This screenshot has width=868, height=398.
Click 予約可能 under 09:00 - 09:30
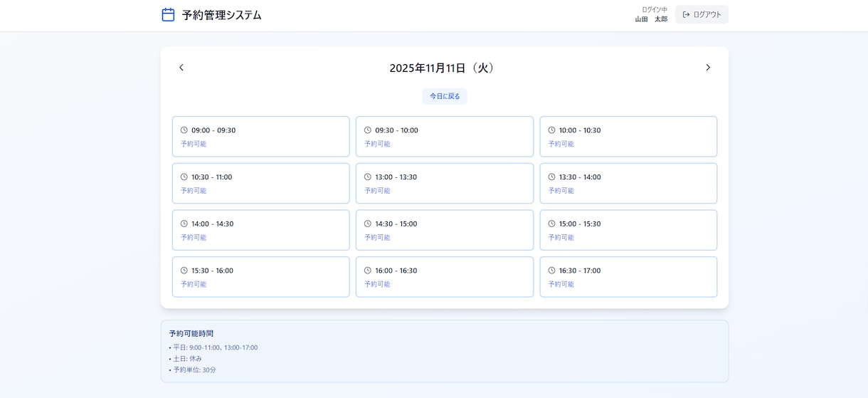pos(194,144)
